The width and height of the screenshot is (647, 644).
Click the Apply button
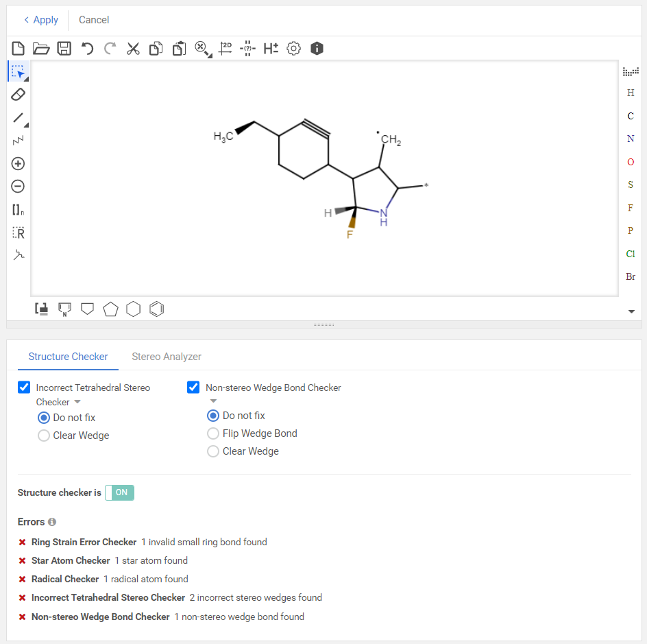pos(41,20)
